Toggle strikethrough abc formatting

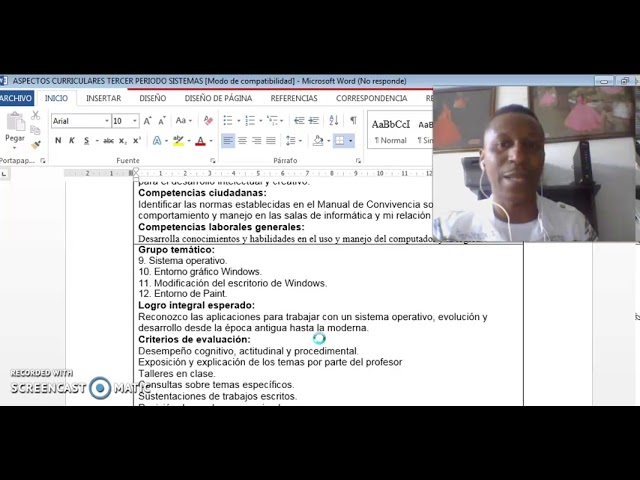point(108,141)
